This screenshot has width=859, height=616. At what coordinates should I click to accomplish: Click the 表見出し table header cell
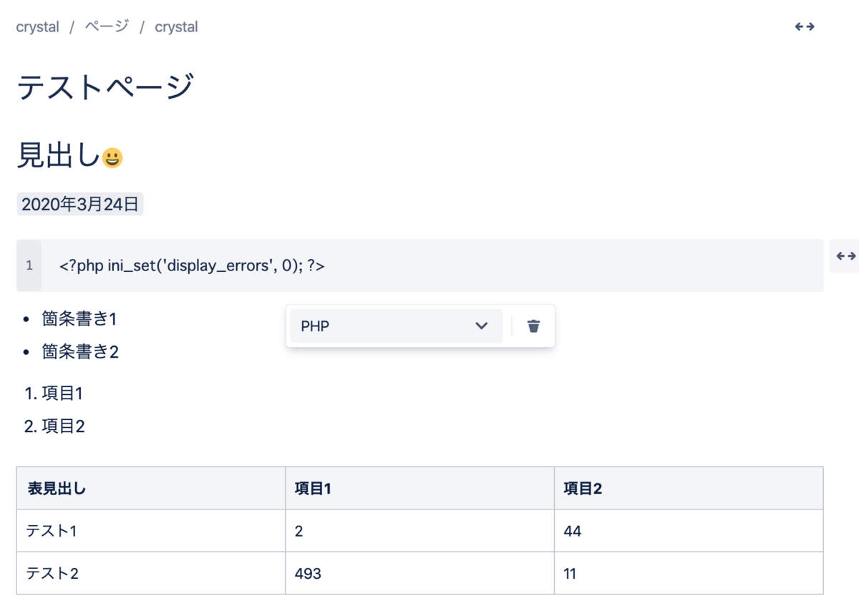point(55,487)
